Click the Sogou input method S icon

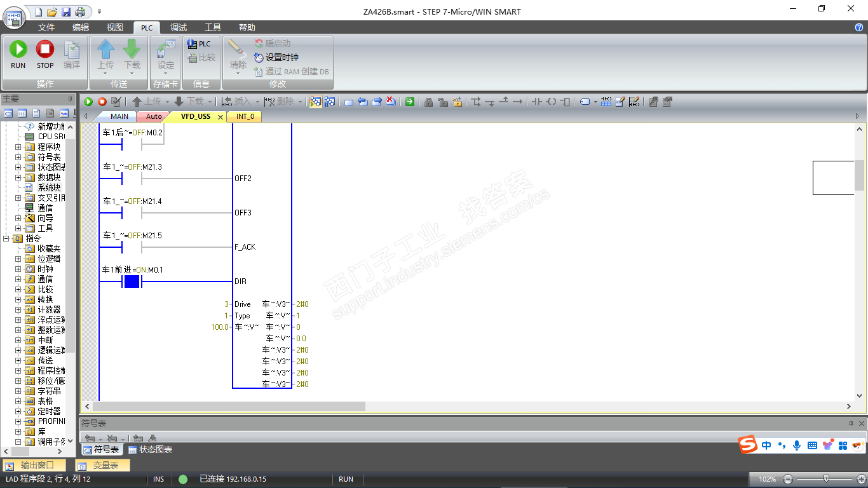(x=748, y=445)
